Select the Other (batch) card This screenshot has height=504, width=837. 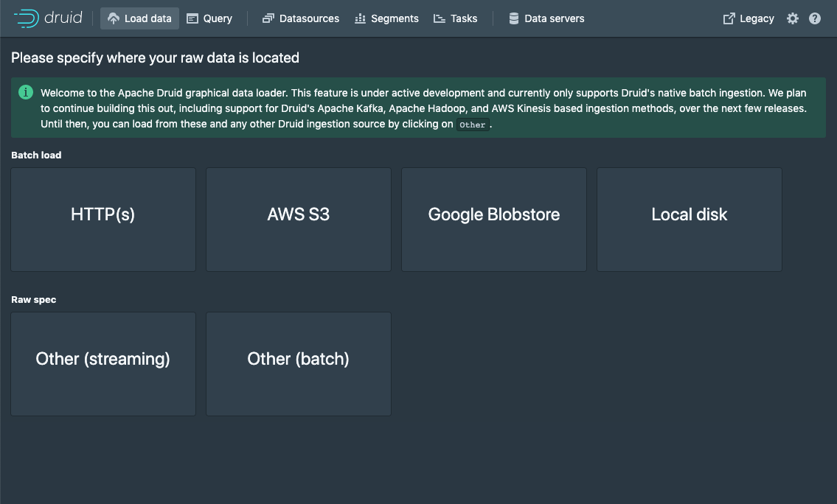pyautogui.click(x=299, y=363)
